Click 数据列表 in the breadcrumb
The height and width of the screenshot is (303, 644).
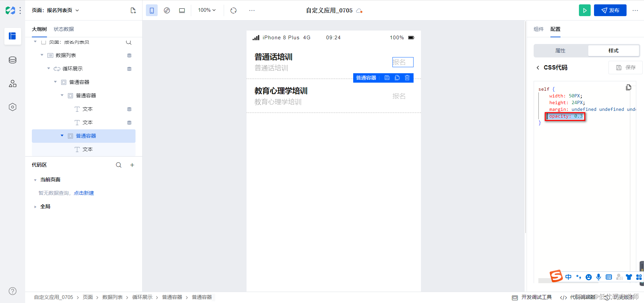[x=112, y=297]
